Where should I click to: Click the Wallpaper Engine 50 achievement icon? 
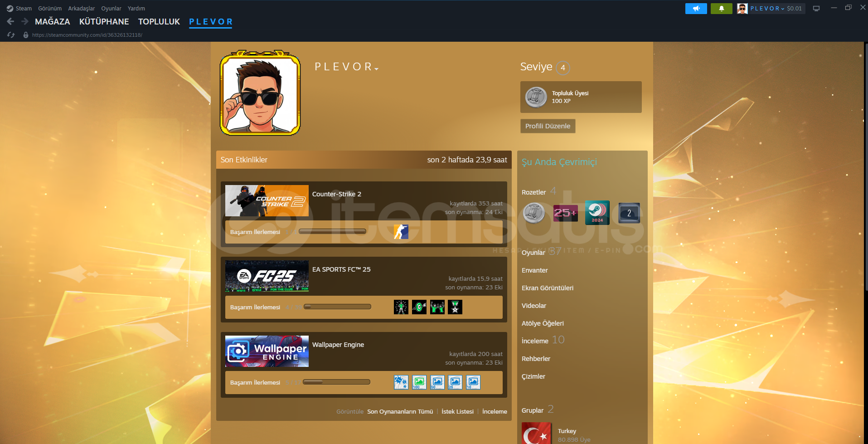pyautogui.click(x=437, y=382)
